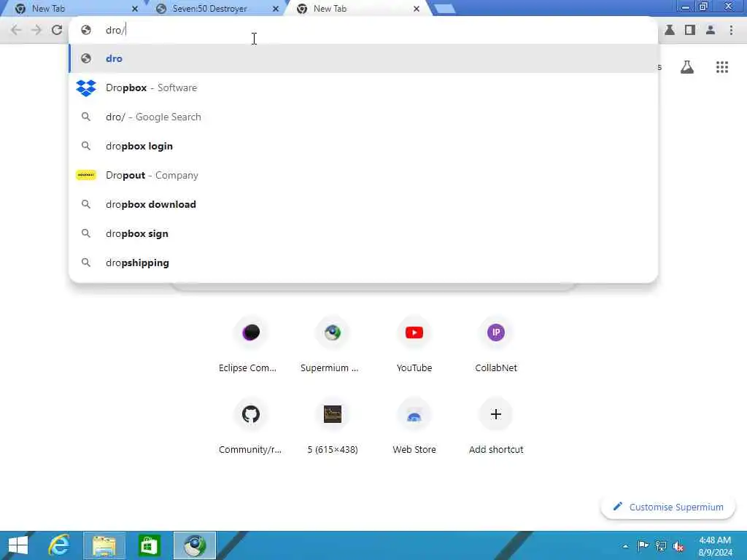
Task: Pick the 'dropbox login' suggestion
Action: tap(363, 146)
